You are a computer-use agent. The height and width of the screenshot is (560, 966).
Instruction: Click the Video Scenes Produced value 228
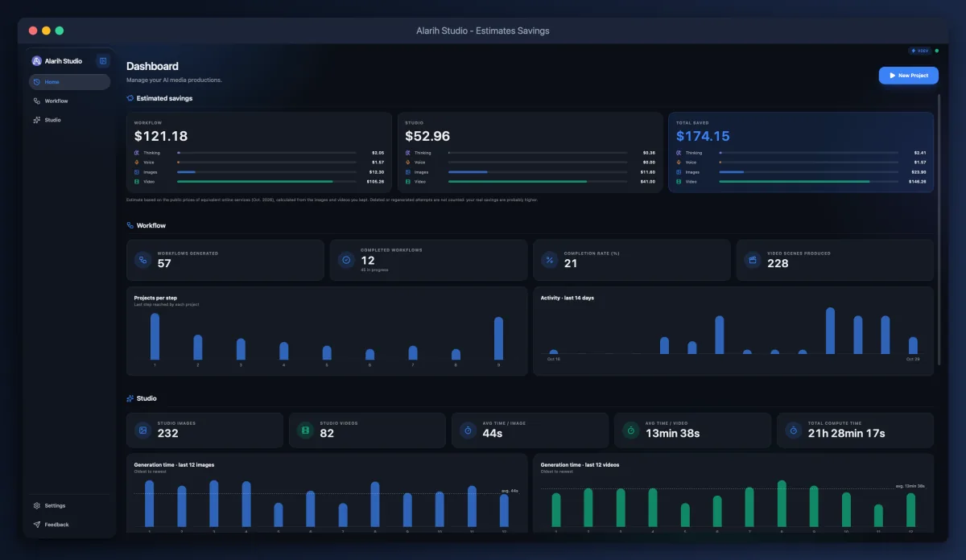coord(778,264)
